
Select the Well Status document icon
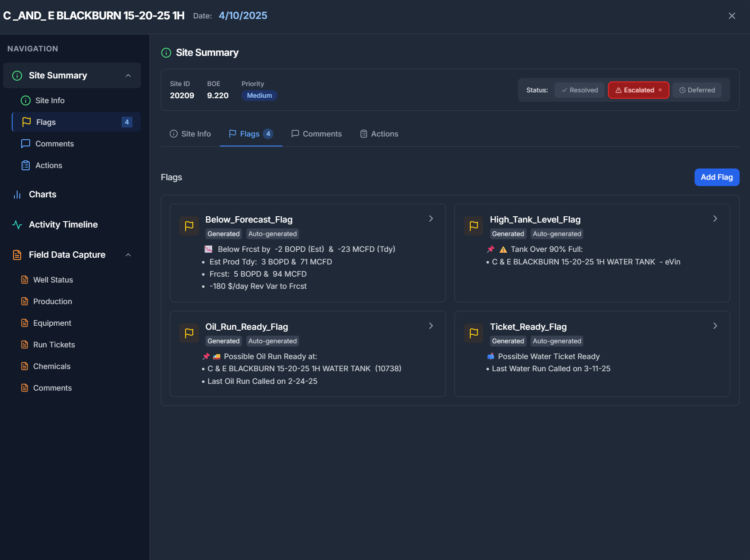tap(25, 279)
